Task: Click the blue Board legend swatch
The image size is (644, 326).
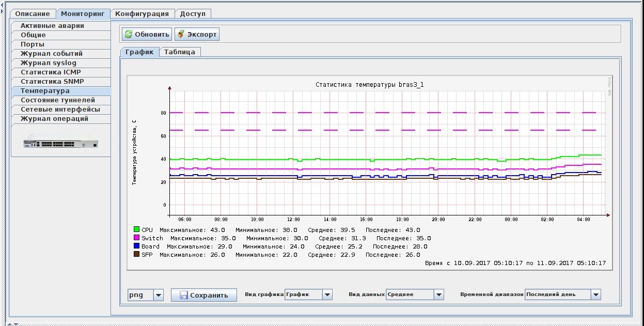Action: pyautogui.click(x=137, y=246)
